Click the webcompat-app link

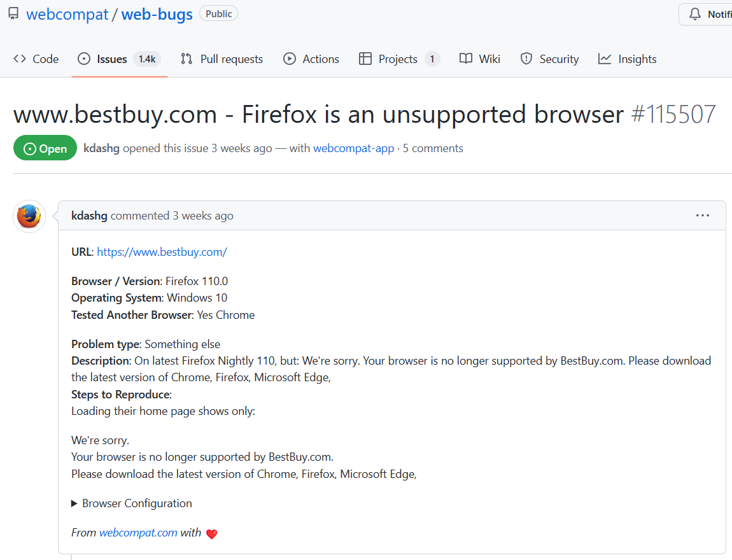click(x=353, y=148)
